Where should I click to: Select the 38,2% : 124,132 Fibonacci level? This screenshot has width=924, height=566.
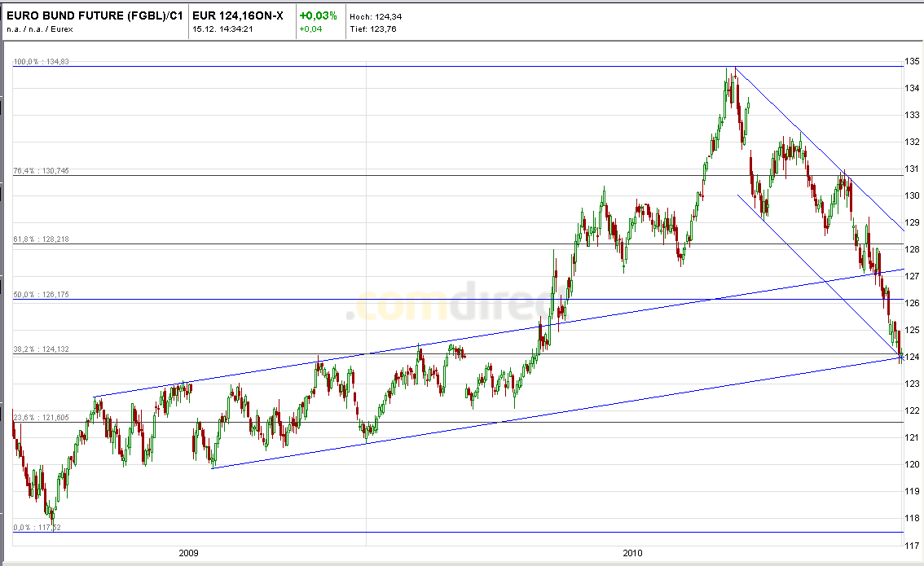coord(42,350)
